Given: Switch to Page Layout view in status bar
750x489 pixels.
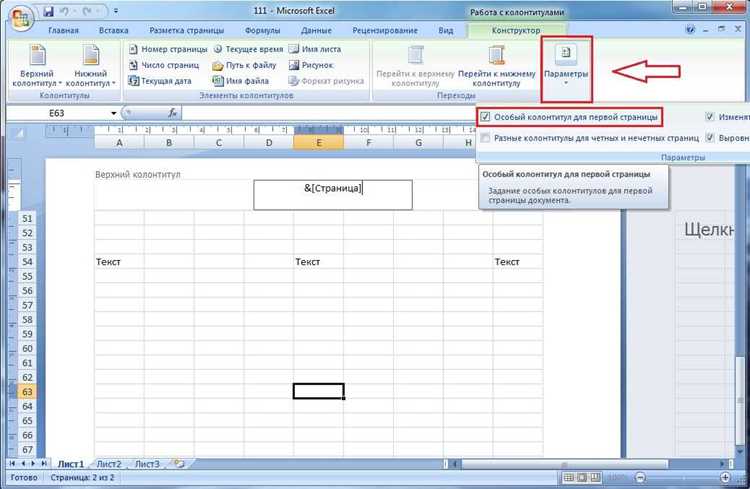Looking at the screenshot, I should [582, 478].
